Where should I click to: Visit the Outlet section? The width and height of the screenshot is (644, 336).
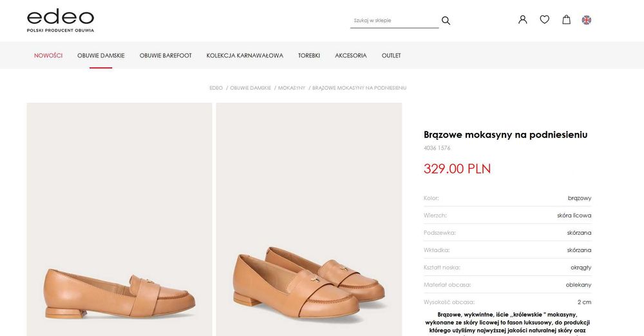[x=392, y=55]
